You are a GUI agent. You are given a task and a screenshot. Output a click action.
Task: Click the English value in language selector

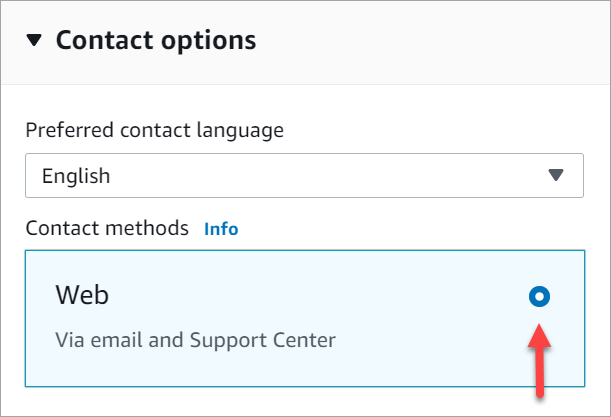click(76, 176)
